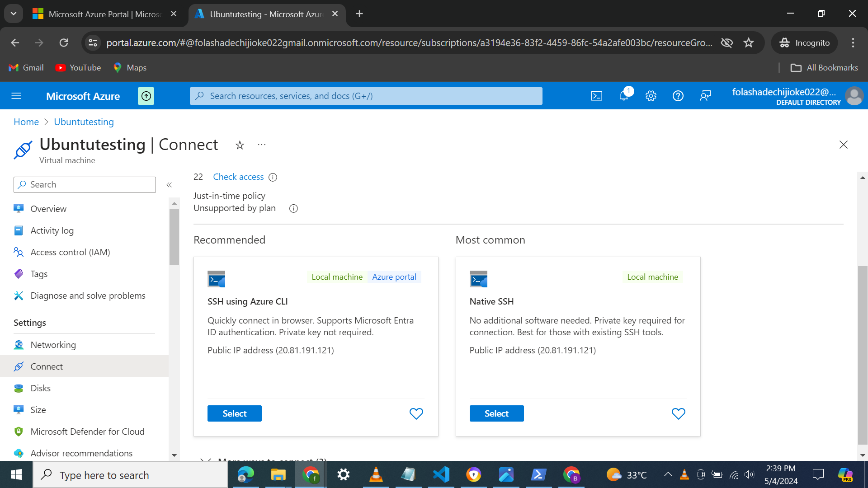Open the feedback icon in header
Viewport: 868px width, 488px height.
click(x=705, y=96)
